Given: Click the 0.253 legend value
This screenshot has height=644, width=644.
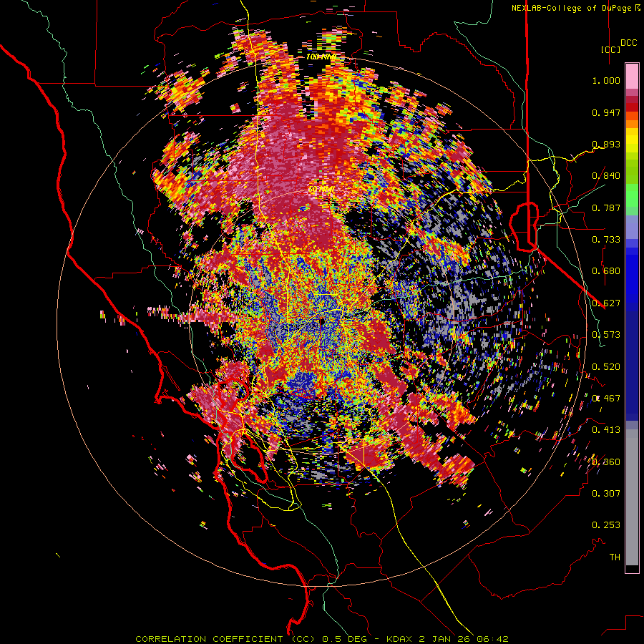Looking at the screenshot, I should tap(606, 525).
